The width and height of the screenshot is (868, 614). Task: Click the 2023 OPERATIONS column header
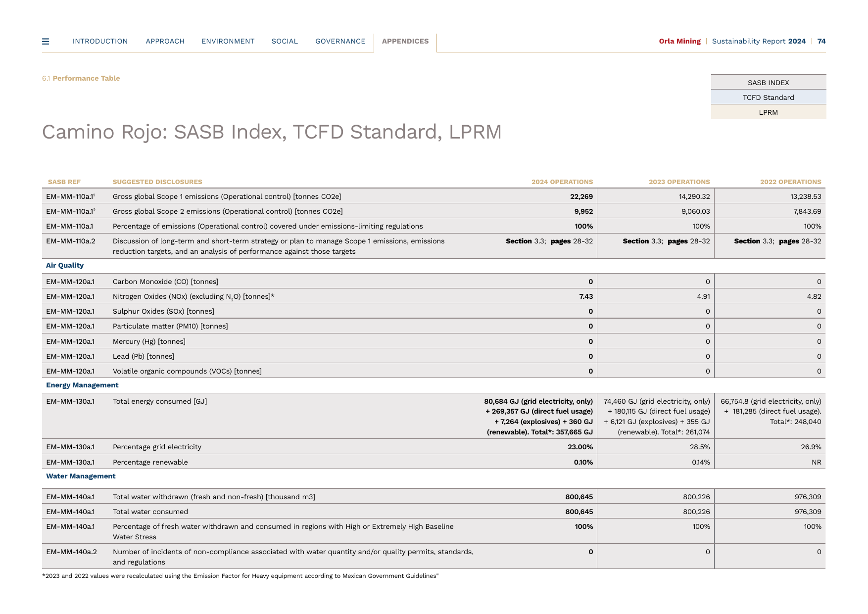pos(679,182)
